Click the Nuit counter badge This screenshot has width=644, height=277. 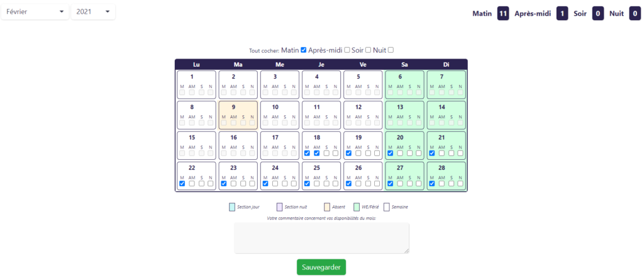(x=635, y=14)
